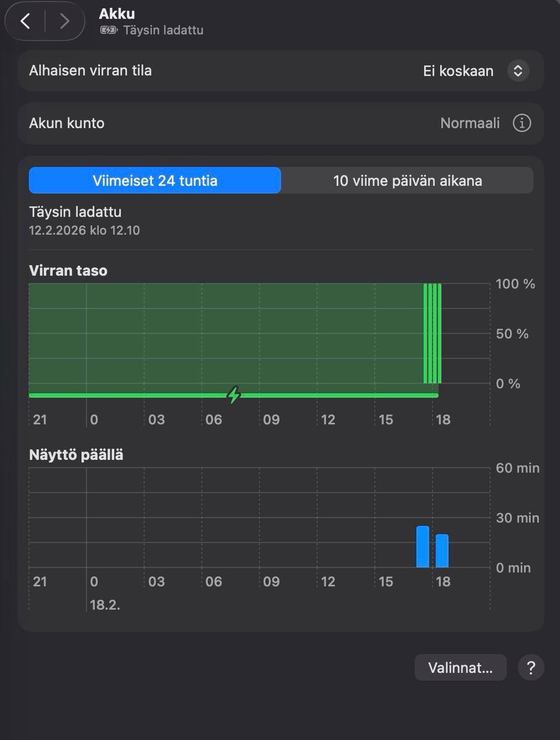The width and height of the screenshot is (560, 740).
Task: Click the Näyttö päällä chart heading
Action: click(x=76, y=455)
